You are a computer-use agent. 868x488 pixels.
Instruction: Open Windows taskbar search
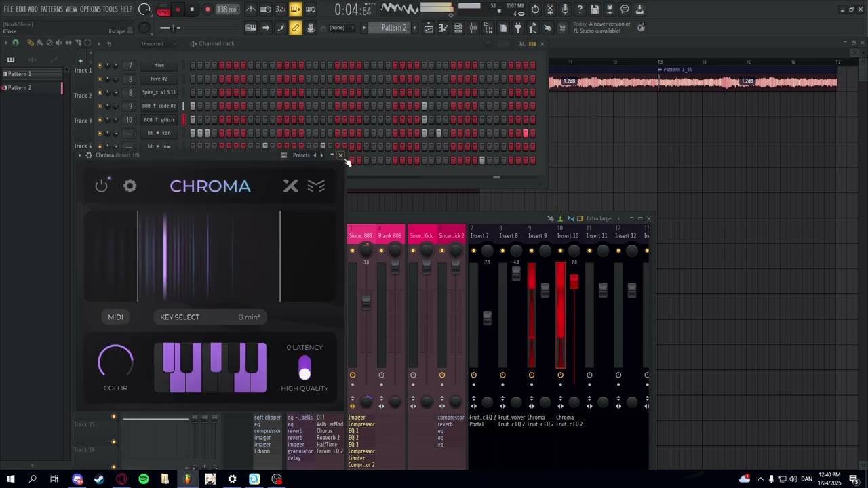(x=33, y=479)
